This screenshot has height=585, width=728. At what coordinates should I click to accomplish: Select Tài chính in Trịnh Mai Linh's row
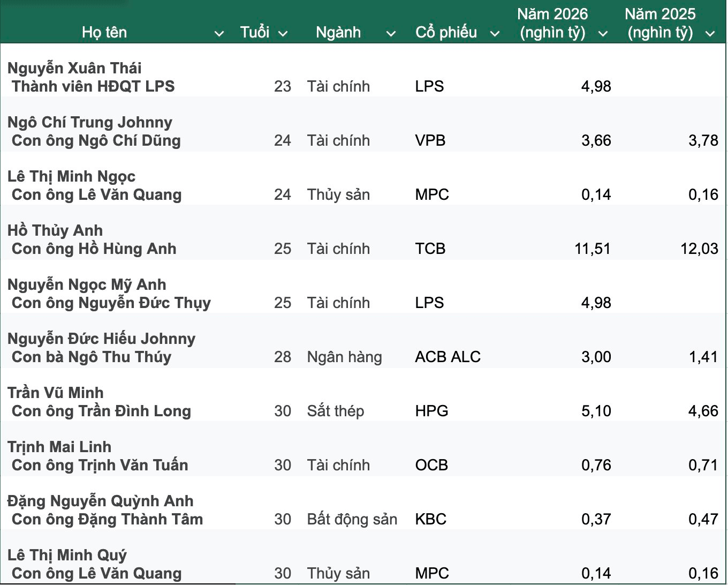point(338,465)
